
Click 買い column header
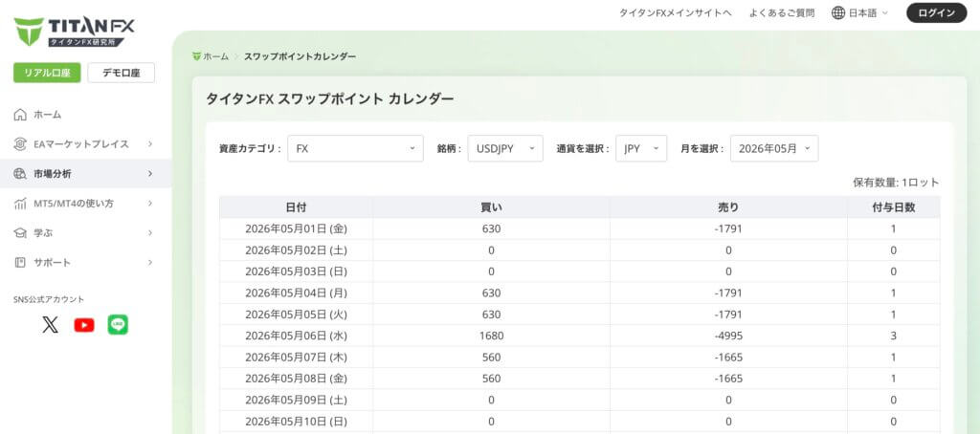pos(491,207)
